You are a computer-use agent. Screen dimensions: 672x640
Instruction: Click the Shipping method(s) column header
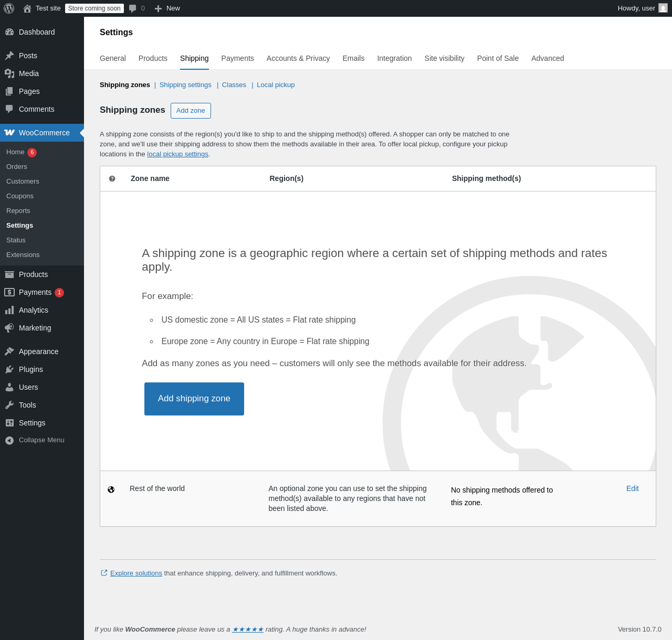point(487,178)
